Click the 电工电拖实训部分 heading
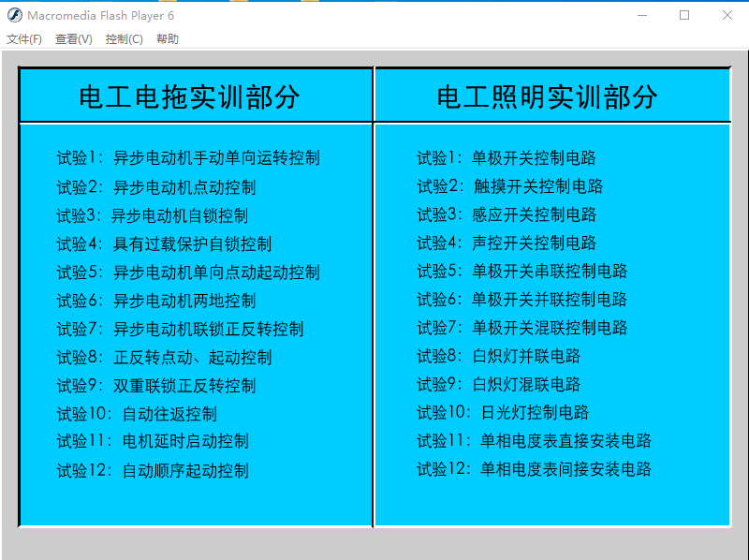 coord(190,97)
